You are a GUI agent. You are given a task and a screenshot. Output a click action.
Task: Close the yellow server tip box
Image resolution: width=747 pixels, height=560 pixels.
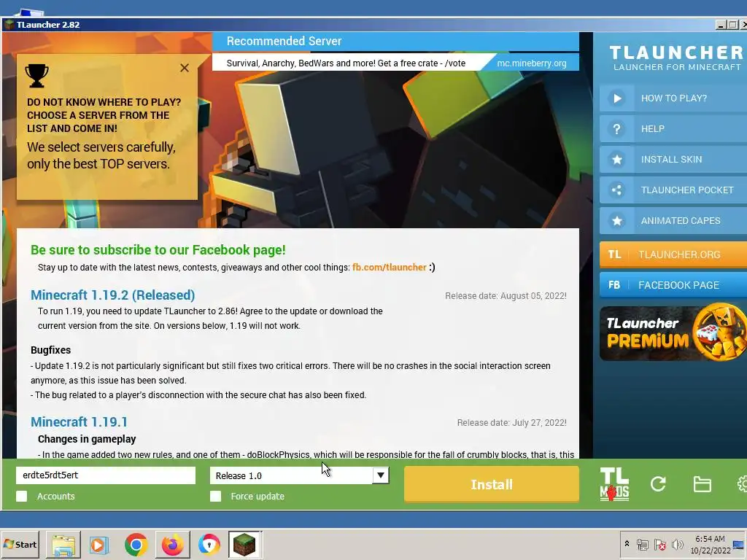185,68
